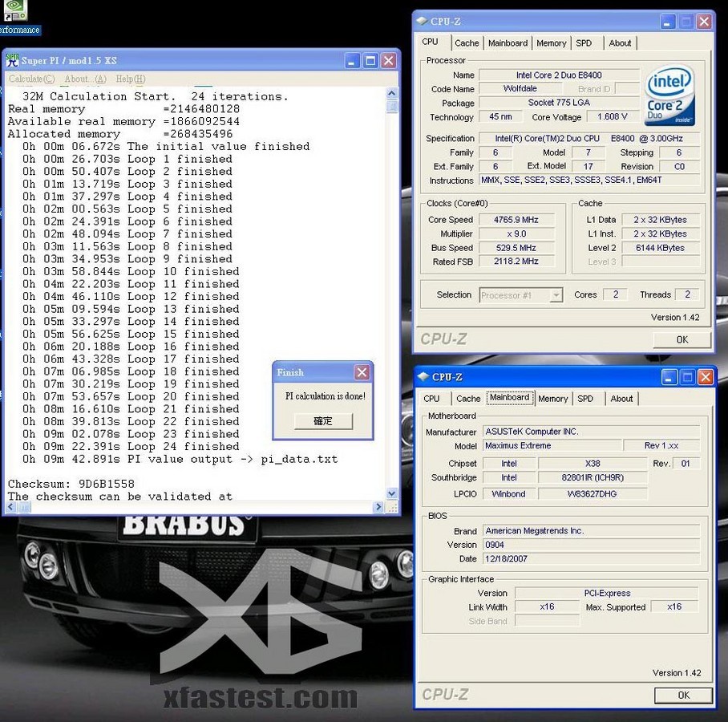The image size is (728, 722).
Task: Confirm the PI calculation done dialog
Action: (323, 421)
